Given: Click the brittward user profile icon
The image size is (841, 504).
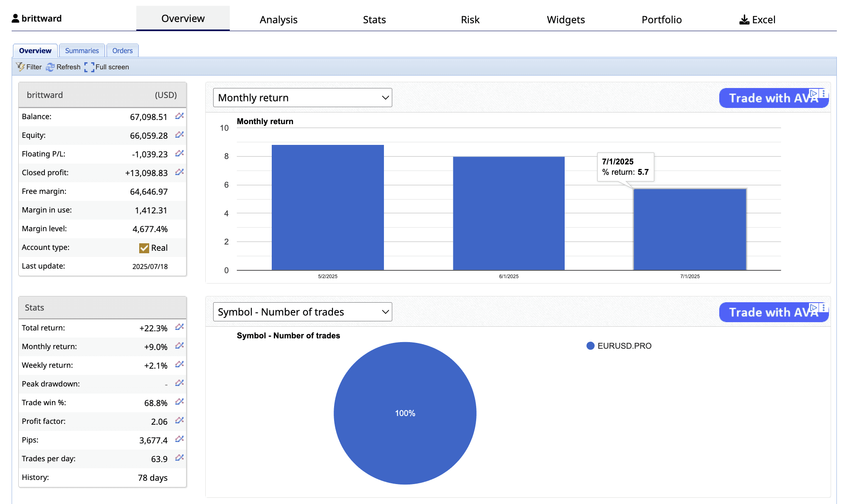Looking at the screenshot, I should (16, 18).
